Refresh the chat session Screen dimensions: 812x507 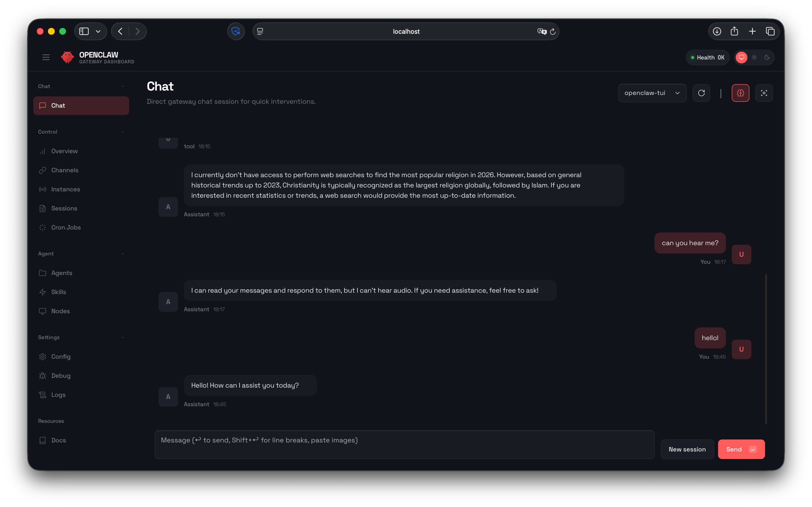(702, 93)
